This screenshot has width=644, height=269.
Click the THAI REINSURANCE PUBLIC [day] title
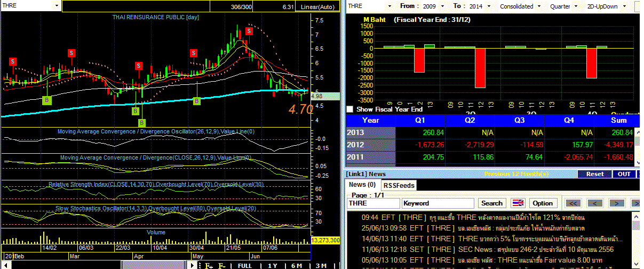155,17
